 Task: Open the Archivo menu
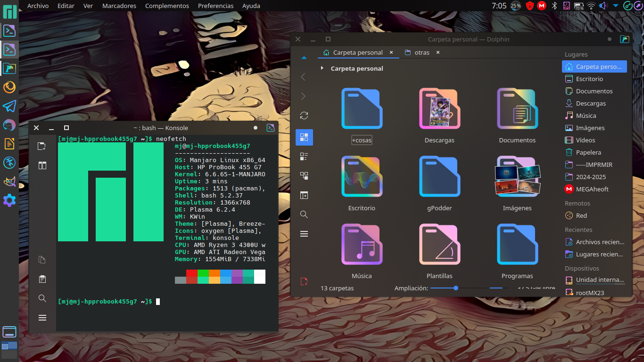pyautogui.click(x=38, y=6)
